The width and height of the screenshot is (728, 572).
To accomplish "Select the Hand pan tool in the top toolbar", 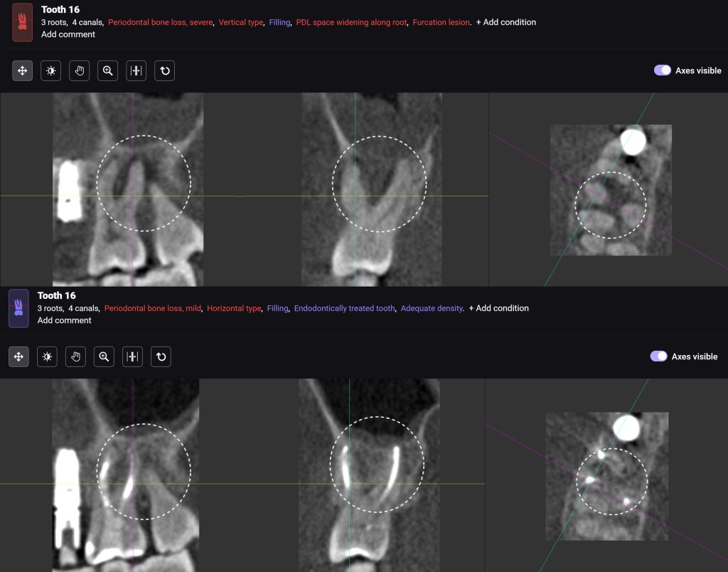I will coord(79,70).
